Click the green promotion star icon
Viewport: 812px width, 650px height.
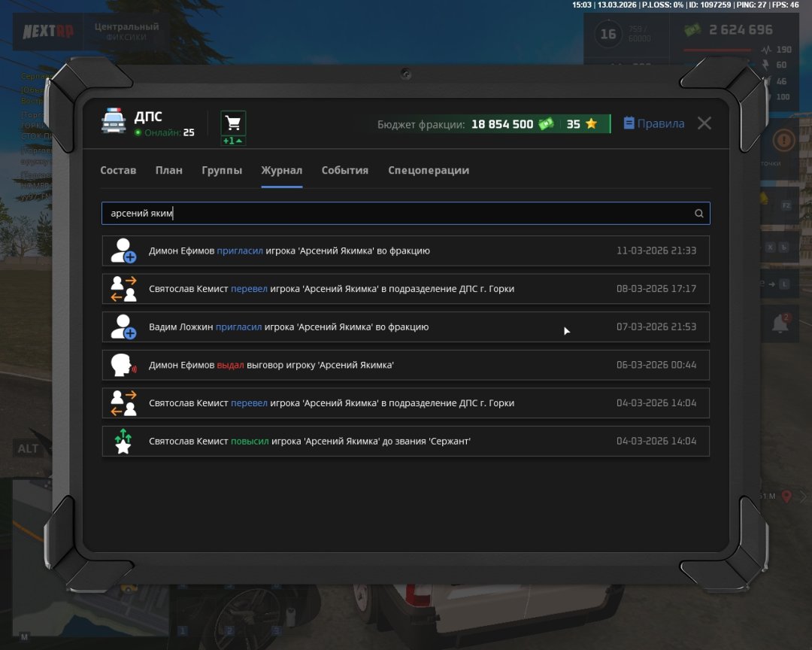click(123, 441)
